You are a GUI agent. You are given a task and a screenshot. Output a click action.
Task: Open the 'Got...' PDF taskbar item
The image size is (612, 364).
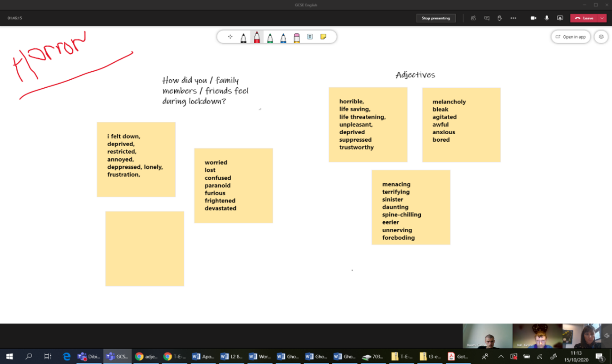pyautogui.click(x=458, y=357)
